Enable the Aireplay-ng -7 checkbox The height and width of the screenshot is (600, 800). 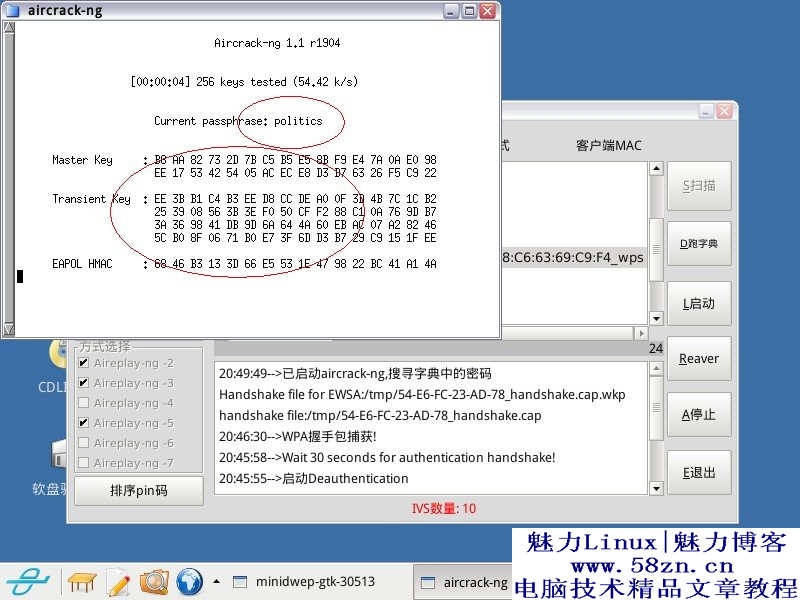[x=84, y=463]
